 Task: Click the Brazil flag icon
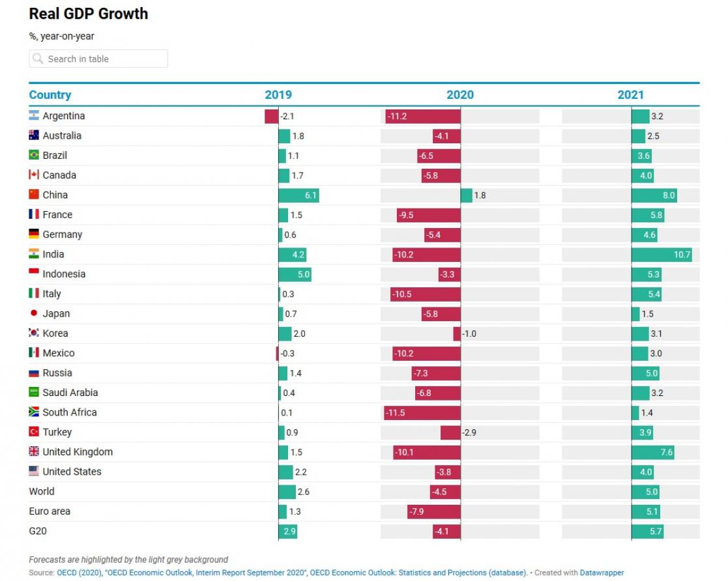[x=34, y=155]
